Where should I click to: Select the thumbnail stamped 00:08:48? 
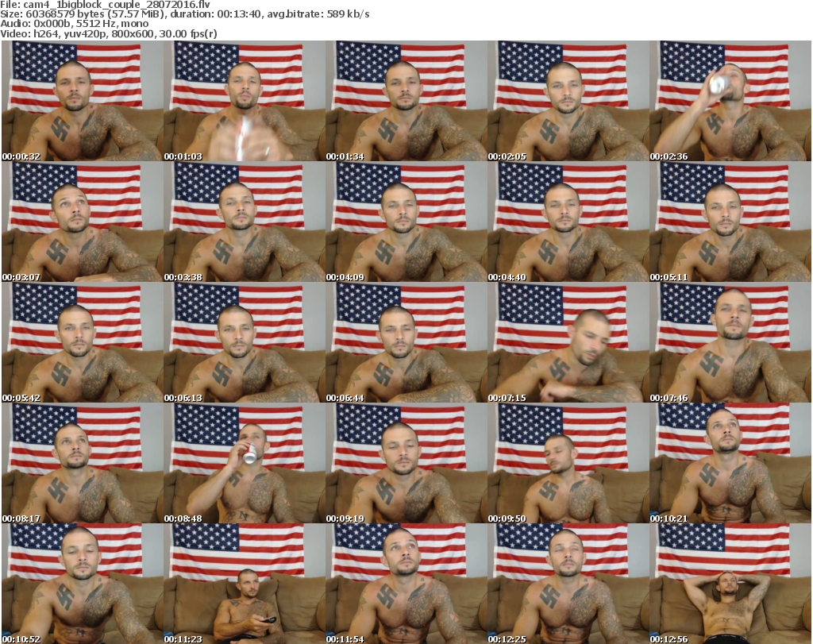coord(245,463)
